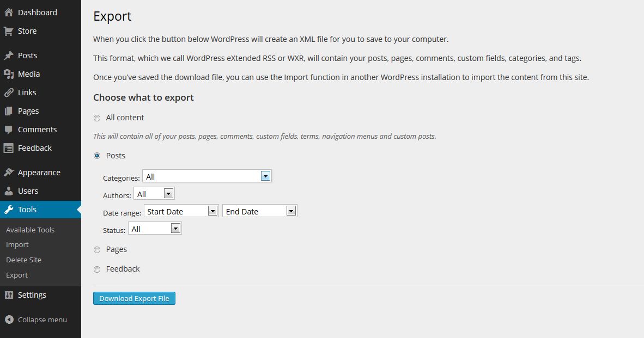Click the Dashboard house icon
The width and height of the screenshot is (644, 338).
tap(9, 13)
